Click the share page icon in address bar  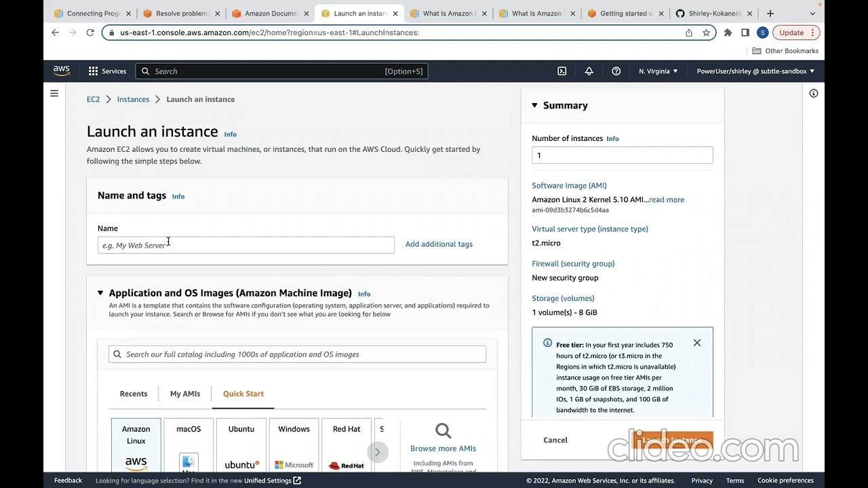(689, 33)
